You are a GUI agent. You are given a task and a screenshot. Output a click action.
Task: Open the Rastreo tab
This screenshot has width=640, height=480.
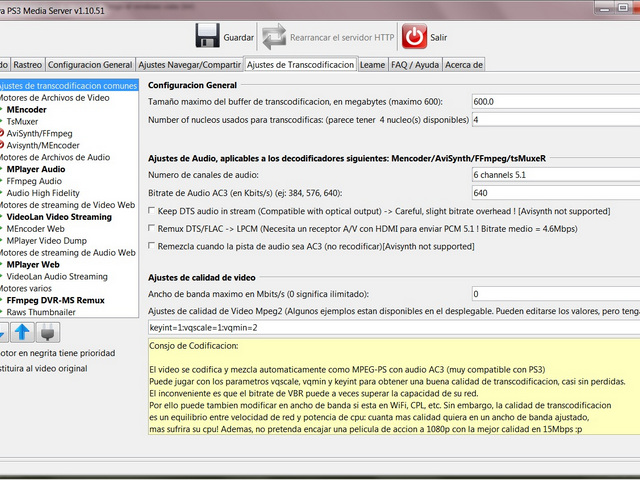(x=27, y=64)
